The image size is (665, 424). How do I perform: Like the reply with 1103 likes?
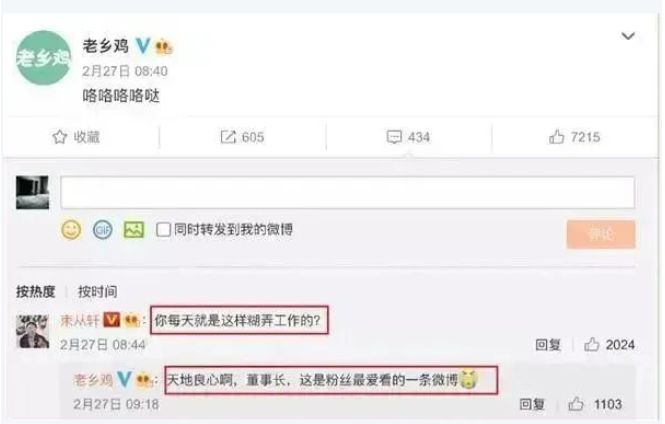[x=576, y=404]
